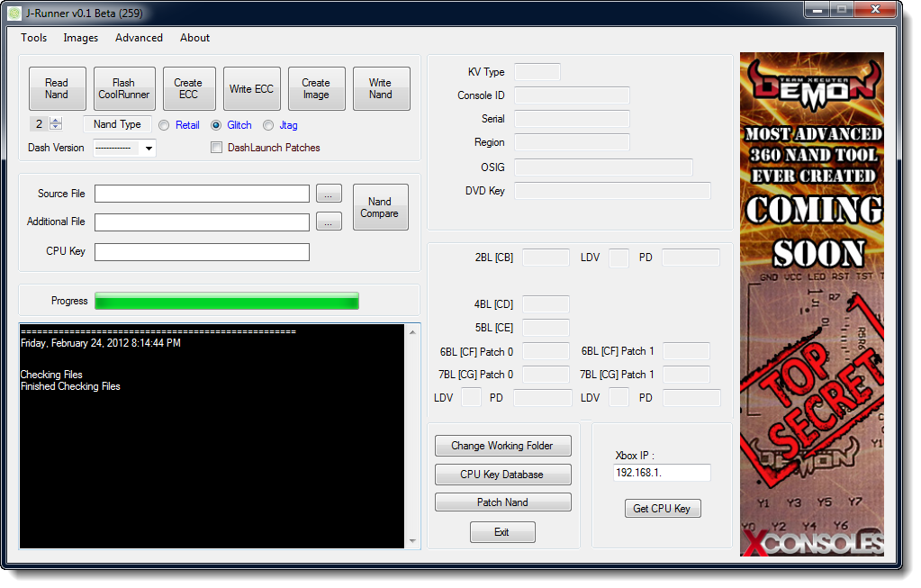Viewport: 921px width, 588px height.
Task: Click the J-Runner app icon in title bar
Action: click(x=14, y=13)
